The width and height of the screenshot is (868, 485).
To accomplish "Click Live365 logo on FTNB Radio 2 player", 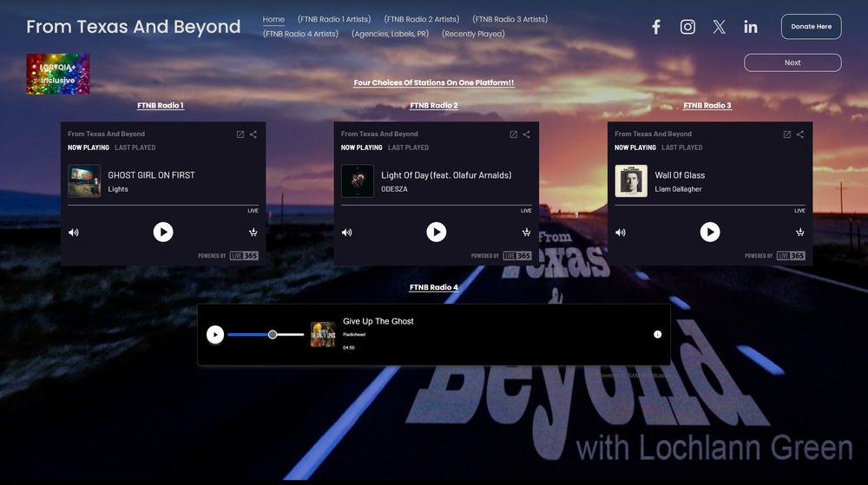I will (517, 256).
